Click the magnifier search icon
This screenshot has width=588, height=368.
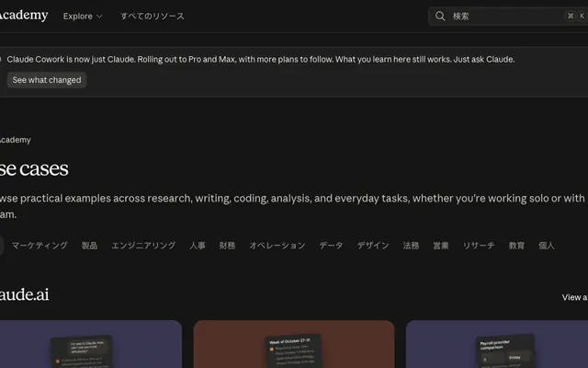440,17
